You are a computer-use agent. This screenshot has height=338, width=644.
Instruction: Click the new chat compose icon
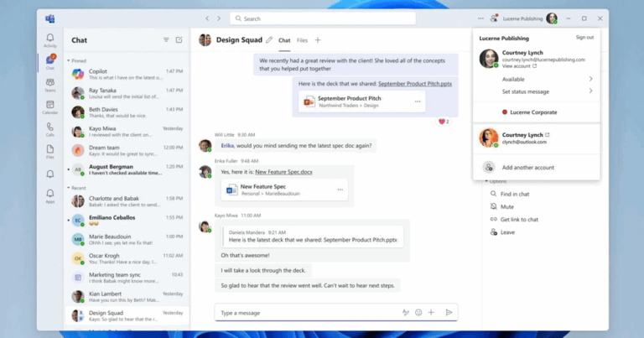pyautogui.click(x=179, y=39)
